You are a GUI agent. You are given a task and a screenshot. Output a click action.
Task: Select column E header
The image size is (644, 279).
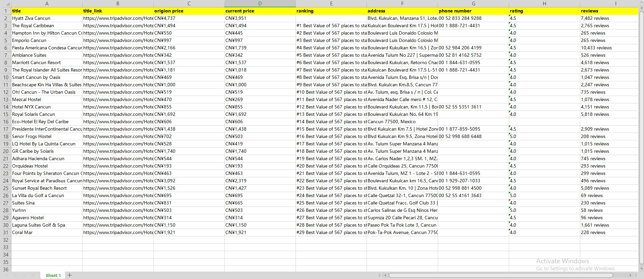tap(331, 4)
